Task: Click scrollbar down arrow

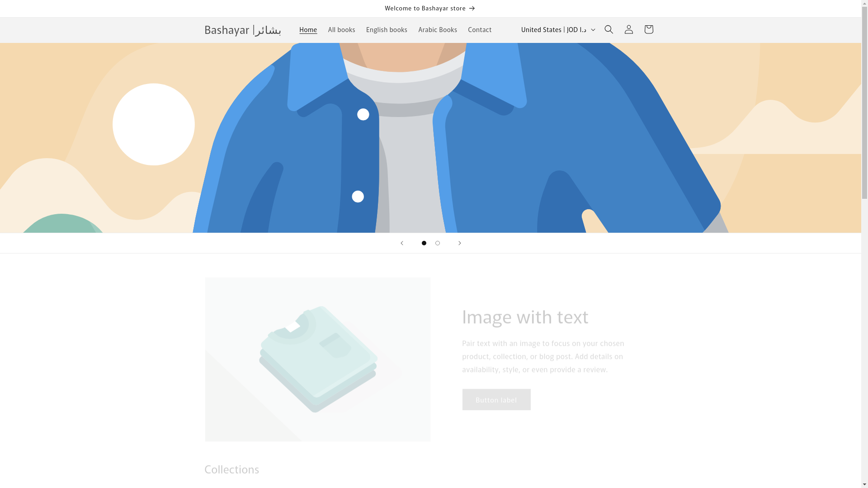Action: tap(864, 484)
